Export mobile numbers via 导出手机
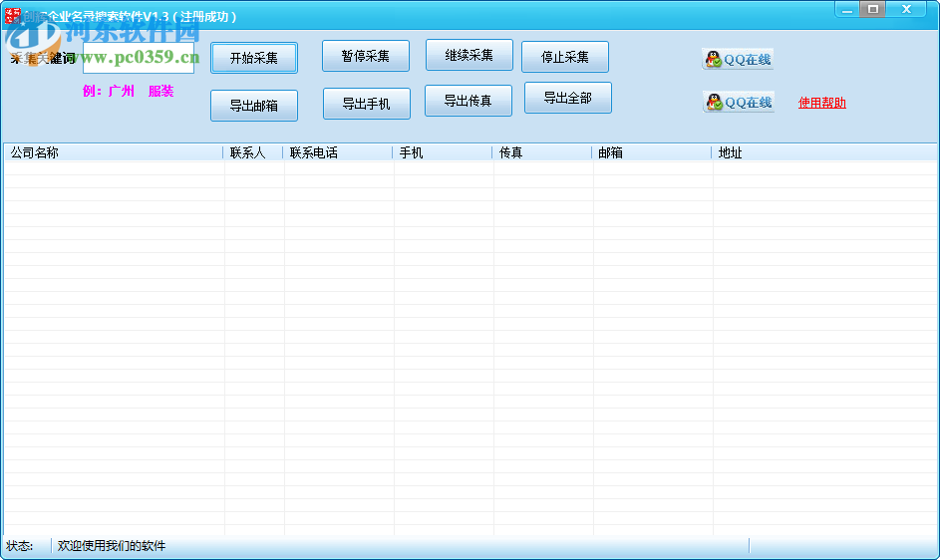This screenshot has width=940, height=560. point(366,104)
